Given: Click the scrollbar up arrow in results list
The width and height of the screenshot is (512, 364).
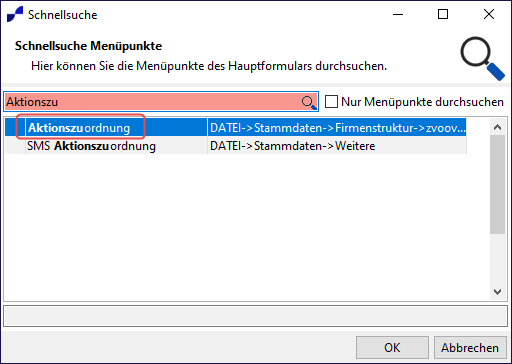Looking at the screenshot, I should click(497, 127).
